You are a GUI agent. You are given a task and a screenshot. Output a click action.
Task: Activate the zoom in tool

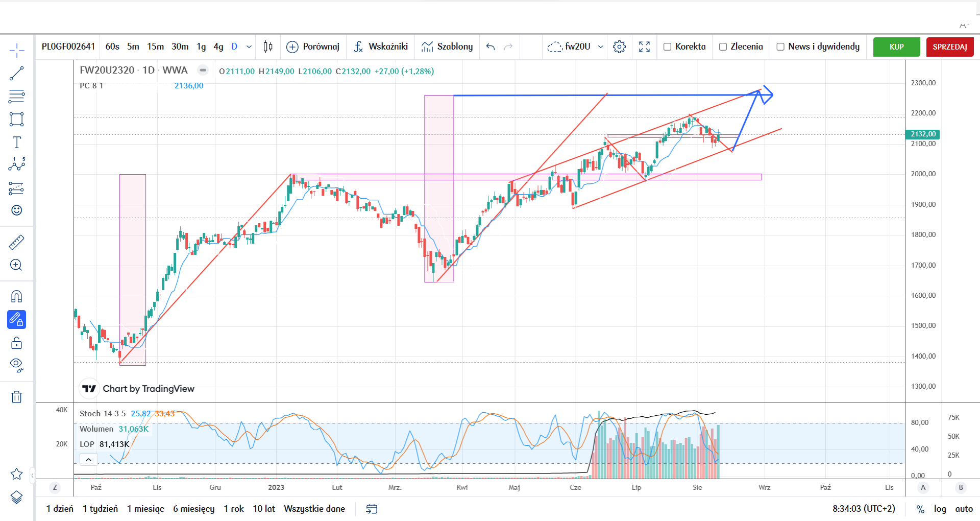[17, 265]
